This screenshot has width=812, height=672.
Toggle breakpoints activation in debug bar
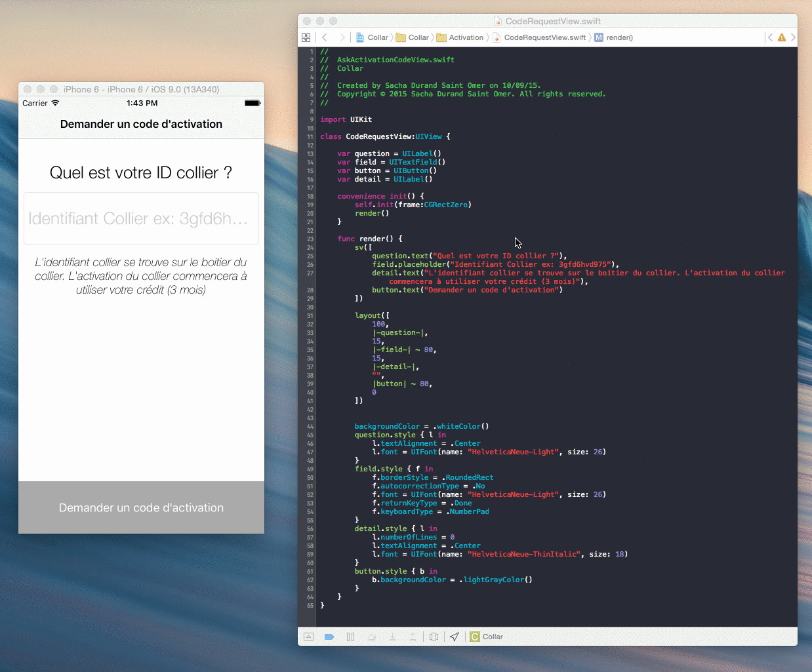(x=329, y=637)
